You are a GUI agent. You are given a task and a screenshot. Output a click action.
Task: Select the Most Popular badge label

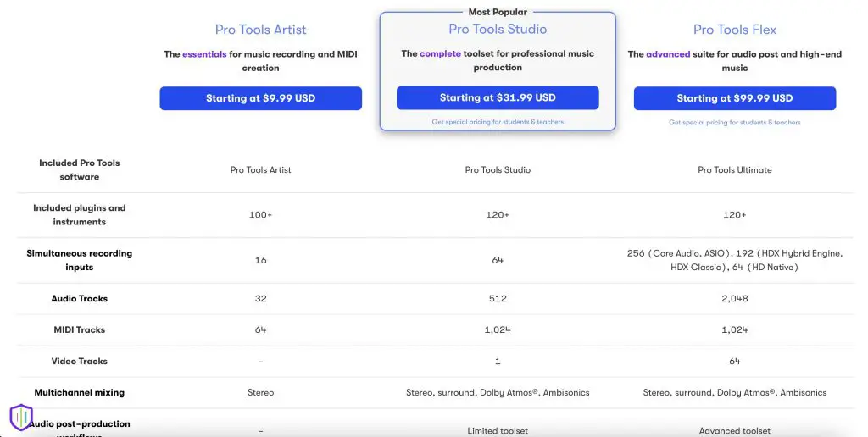498,12
